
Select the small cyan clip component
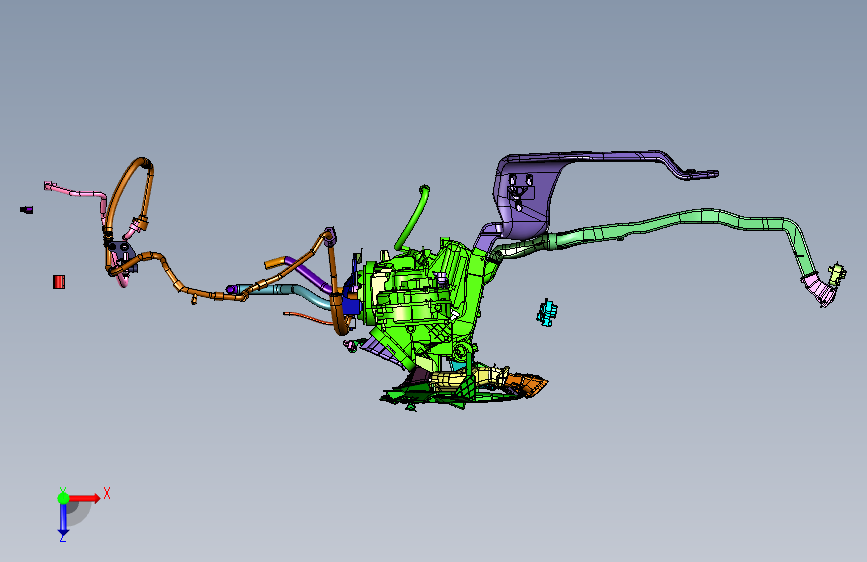(x=547, y=313)
